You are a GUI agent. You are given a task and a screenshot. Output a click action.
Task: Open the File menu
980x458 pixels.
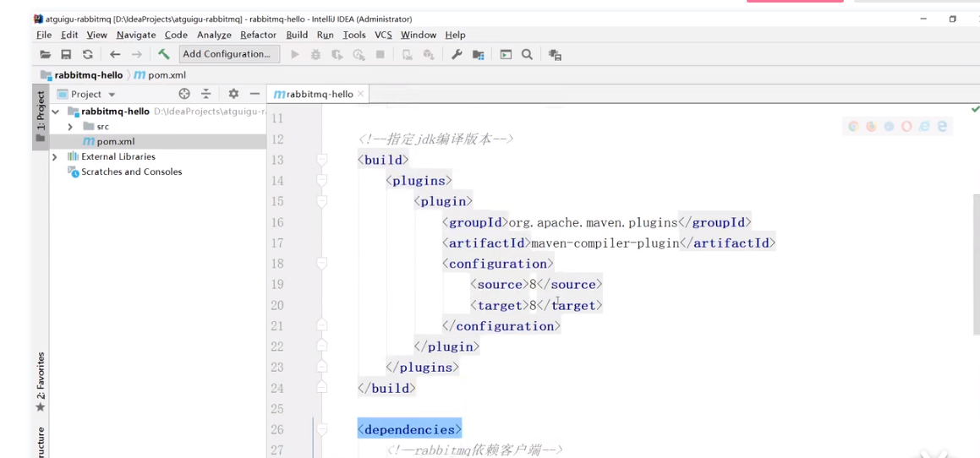pyautogui.click(x=44, y=35)
